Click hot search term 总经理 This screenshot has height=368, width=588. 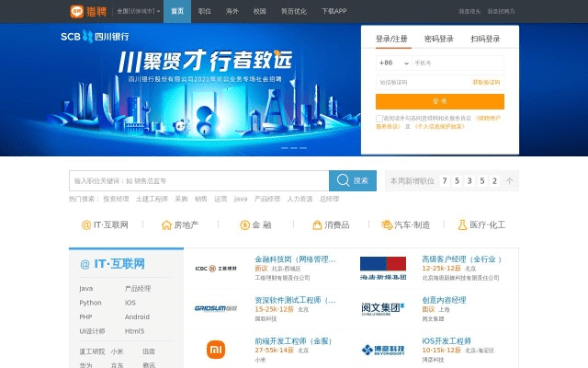pyautogui.click(x=329, y=199)
